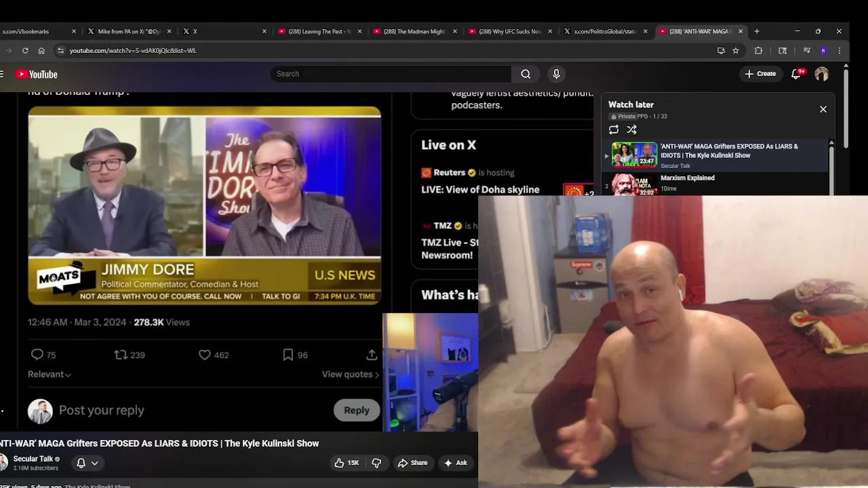
Task: Reload the page in browser
Action: (x=25, y=50)
